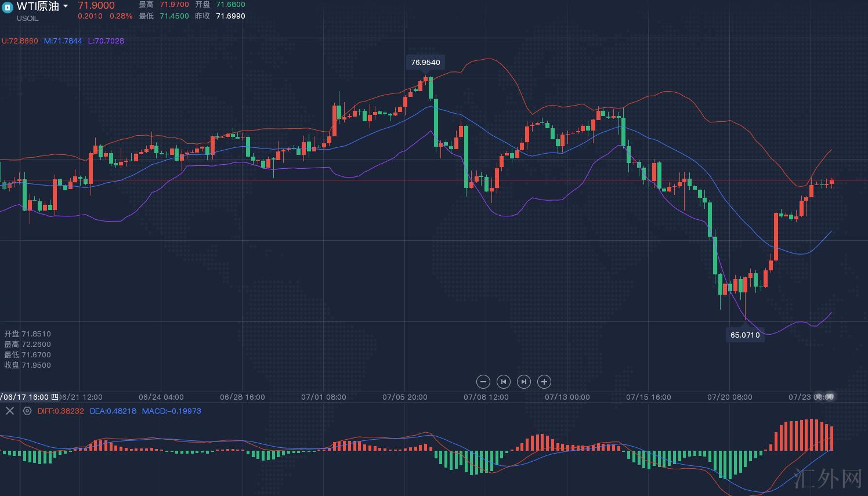868x496 pixels.
Task: Click the Bollinger upper band U:72.8660 label
Action: pos(20,41)
